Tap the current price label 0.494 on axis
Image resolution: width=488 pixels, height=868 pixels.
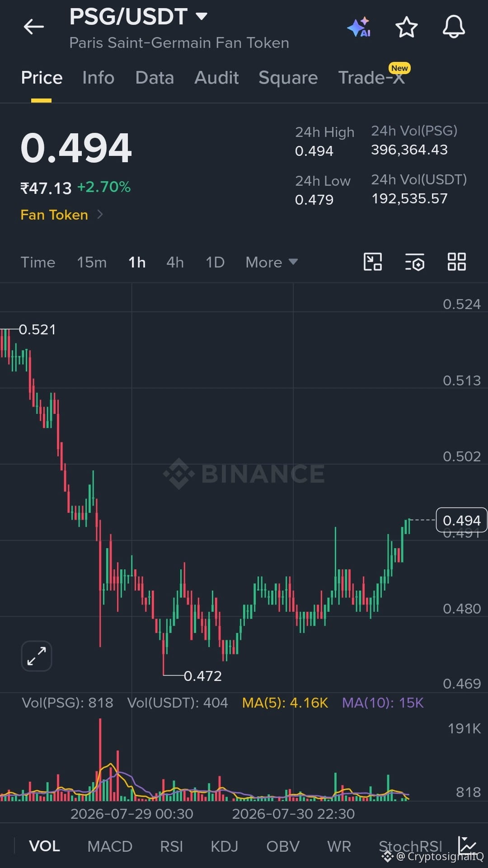click(461, 520)
